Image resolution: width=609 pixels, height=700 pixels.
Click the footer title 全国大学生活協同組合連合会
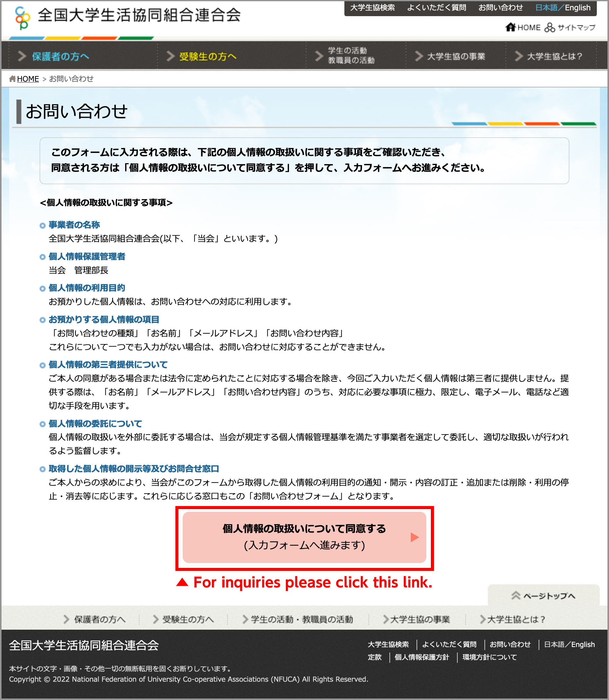[x=84, y=645]
